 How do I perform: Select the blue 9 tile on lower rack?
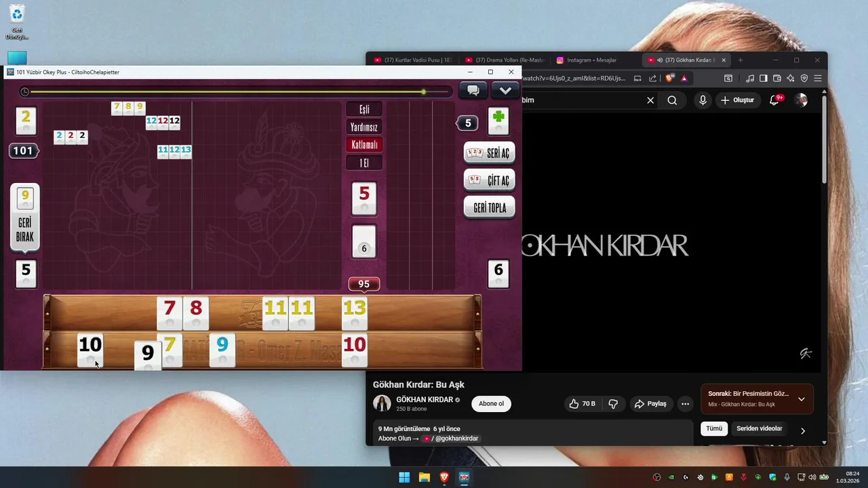point(222,350)
